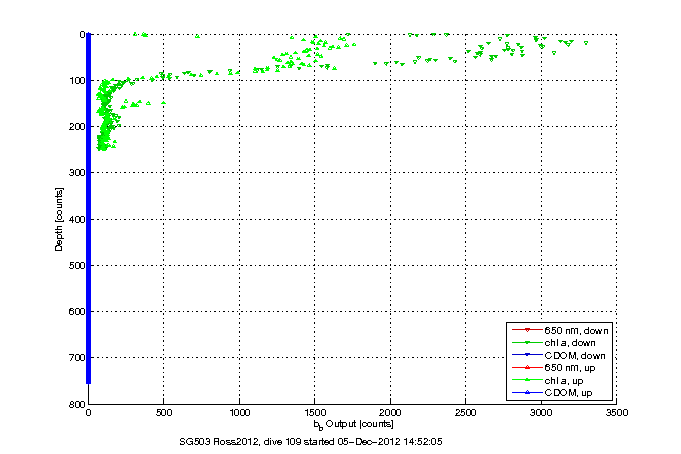Screen dimensions: 681x454
Task: Click the y-axis tick label 100
Action: (x=77, y=80)
